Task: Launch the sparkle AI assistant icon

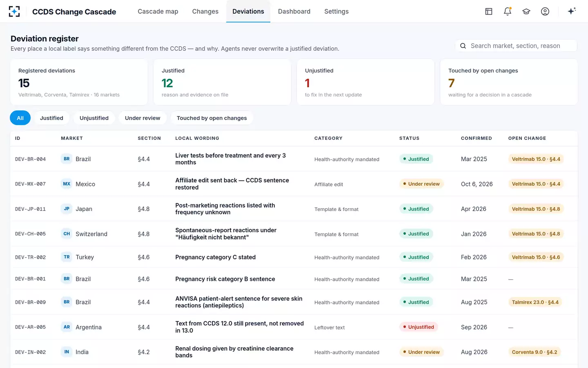Action: pos(572,11)
